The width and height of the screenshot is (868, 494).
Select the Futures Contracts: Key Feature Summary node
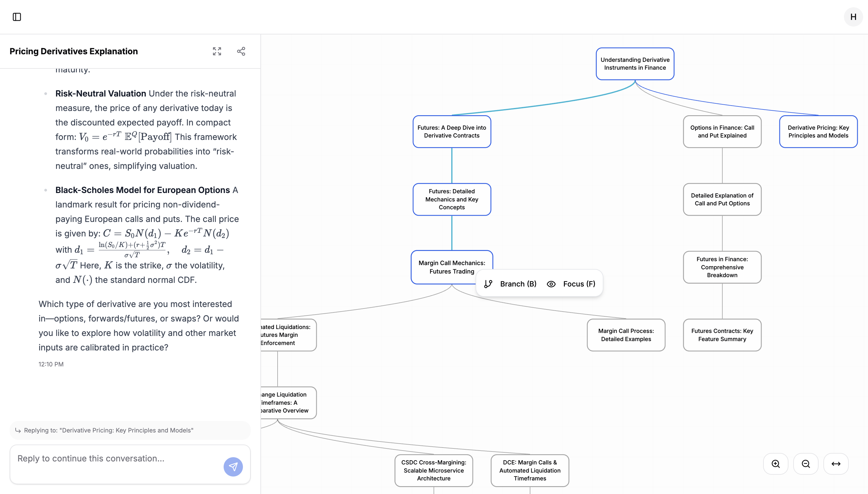[722, 335]
